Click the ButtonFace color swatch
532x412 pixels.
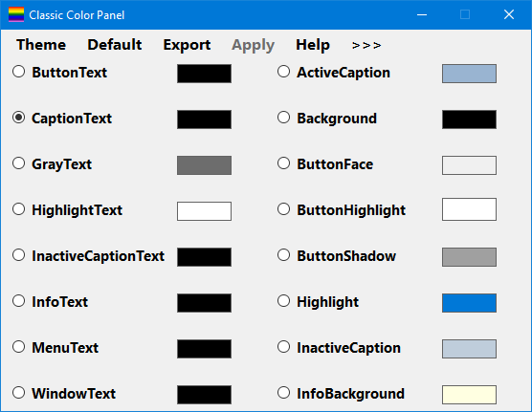tap(469, 165)
